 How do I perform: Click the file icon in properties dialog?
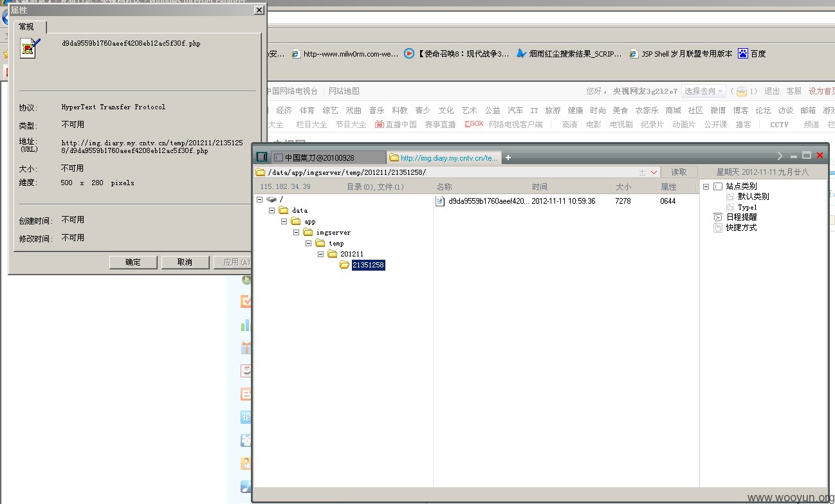coord(30,48)
